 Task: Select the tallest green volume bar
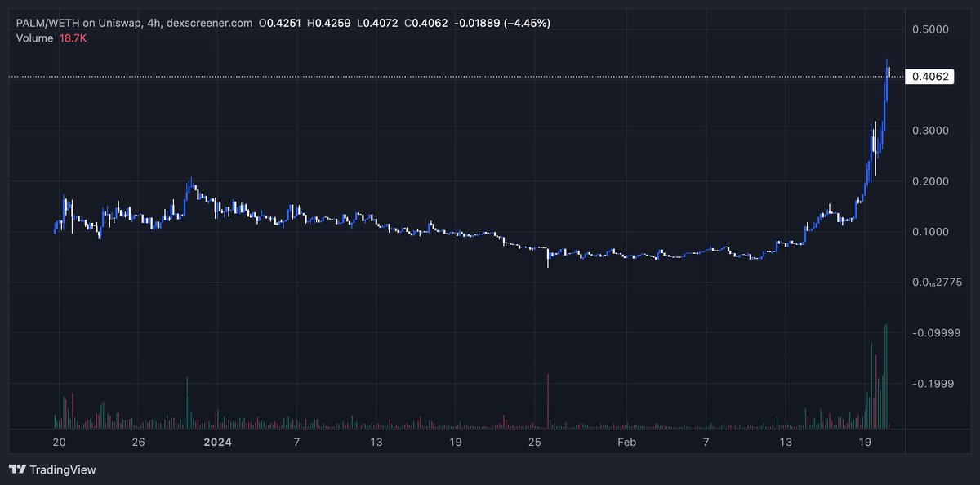pyautogui.click(x=886, y=376)
